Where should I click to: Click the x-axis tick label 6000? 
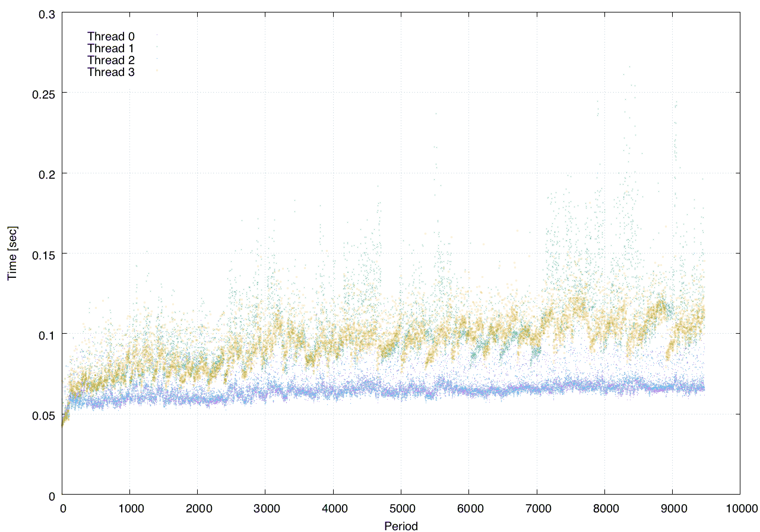(468, 508)
